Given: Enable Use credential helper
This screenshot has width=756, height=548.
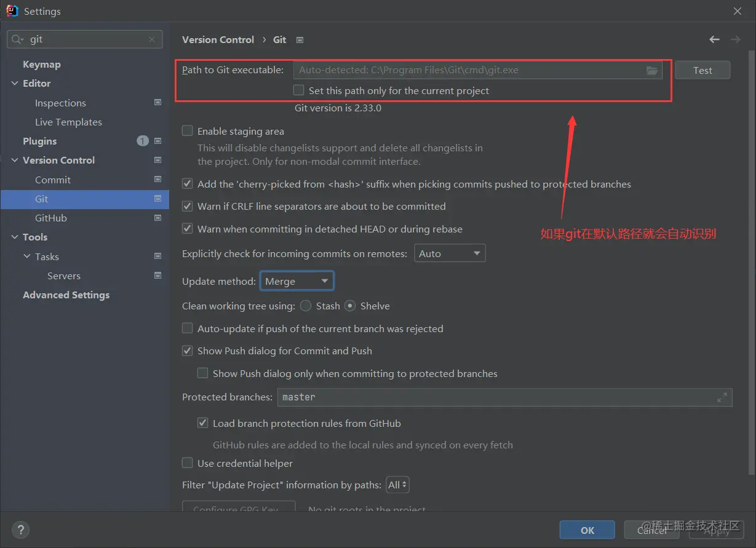Looking at the screenshot, I should coord(188,463).
